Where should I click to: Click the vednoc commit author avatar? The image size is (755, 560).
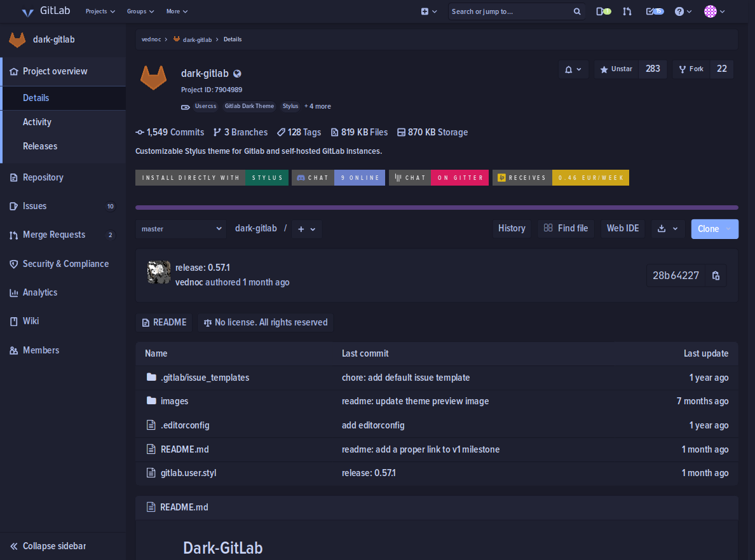point(158,271)
